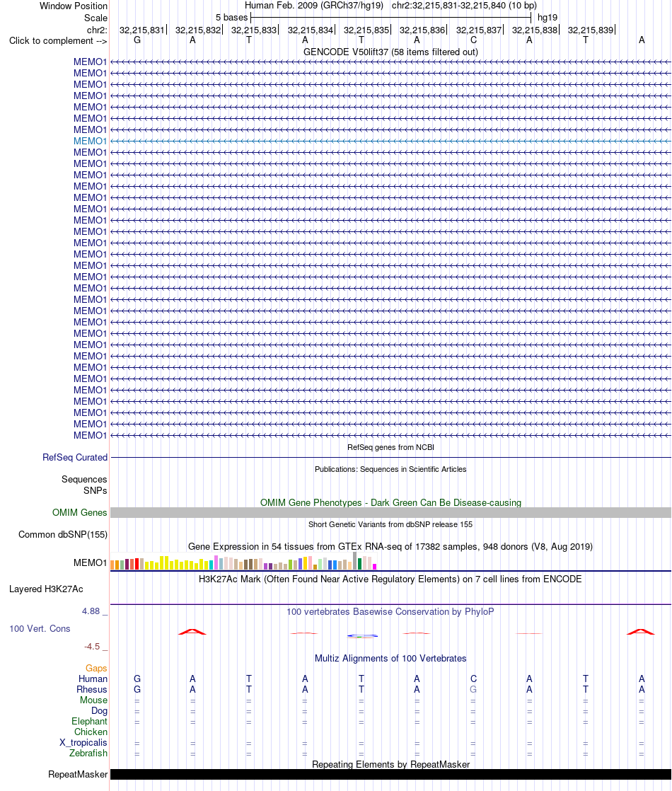Viewport: 672px width, 791px height.
Task: Click the light-blue highlighted MEMO1 transcript label
Action: pos(90,142)
